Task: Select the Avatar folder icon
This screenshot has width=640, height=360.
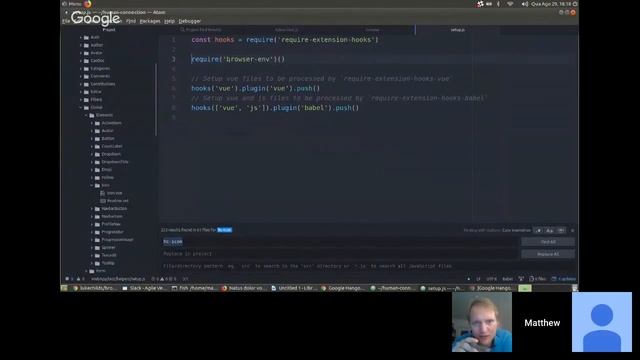Action: click(86, 53)
